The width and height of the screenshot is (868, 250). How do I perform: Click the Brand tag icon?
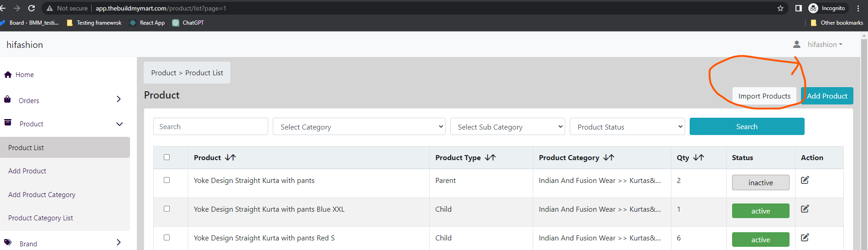(8, 242)
